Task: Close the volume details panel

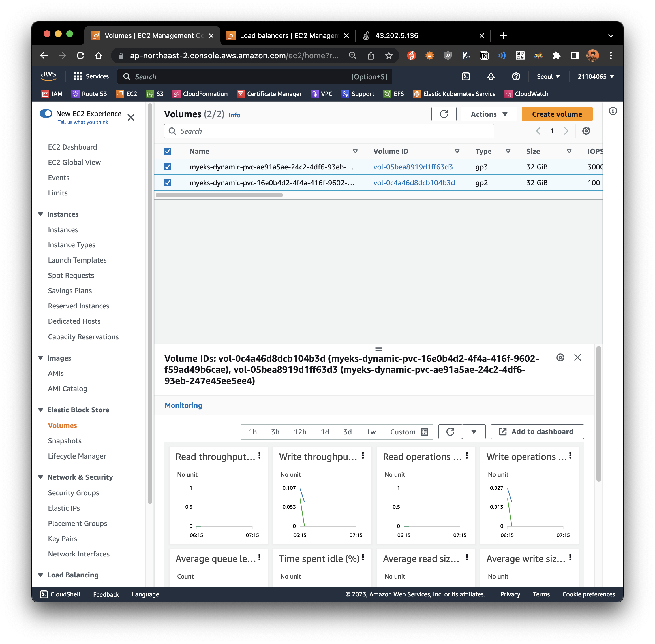Action: pos(577,357)
